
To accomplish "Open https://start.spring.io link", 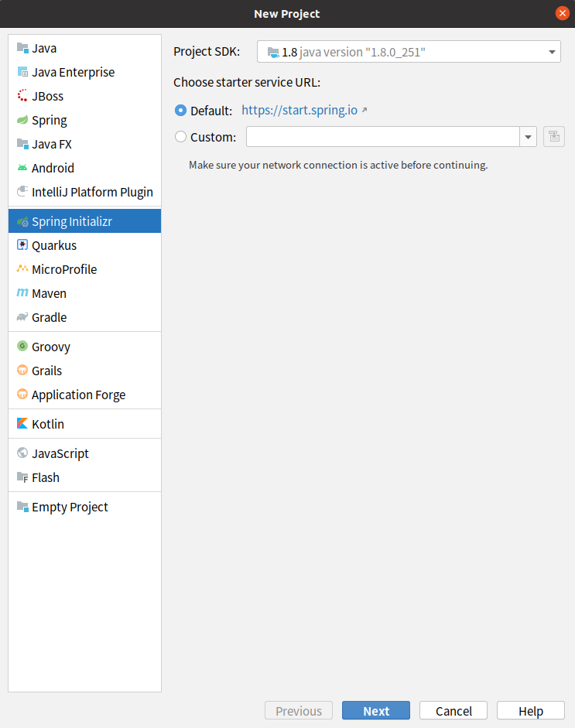I will pyautogui.click(x=299, y=110).
